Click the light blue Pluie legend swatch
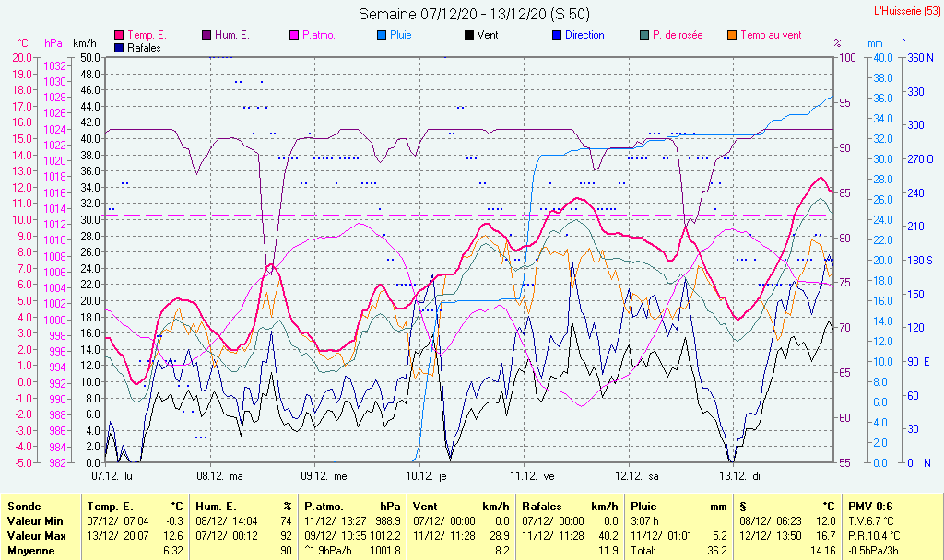 [x=382, y=36]
